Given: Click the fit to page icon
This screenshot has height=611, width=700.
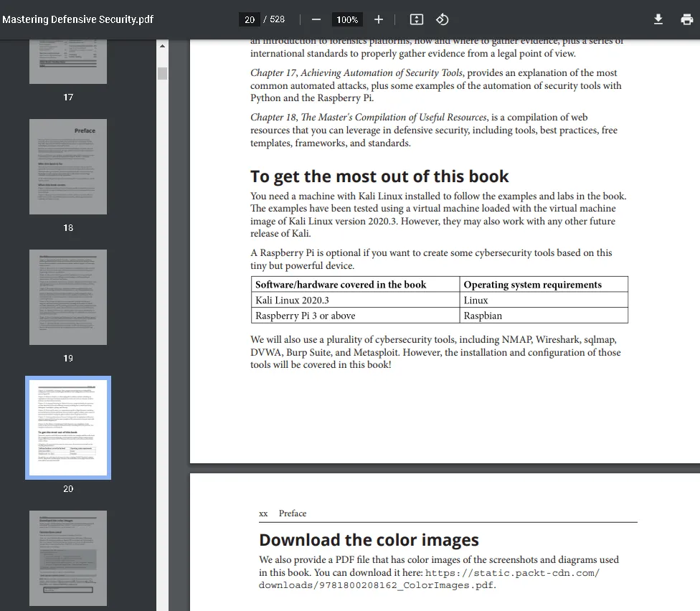Looking at the screenshot, I should [417, 19].
